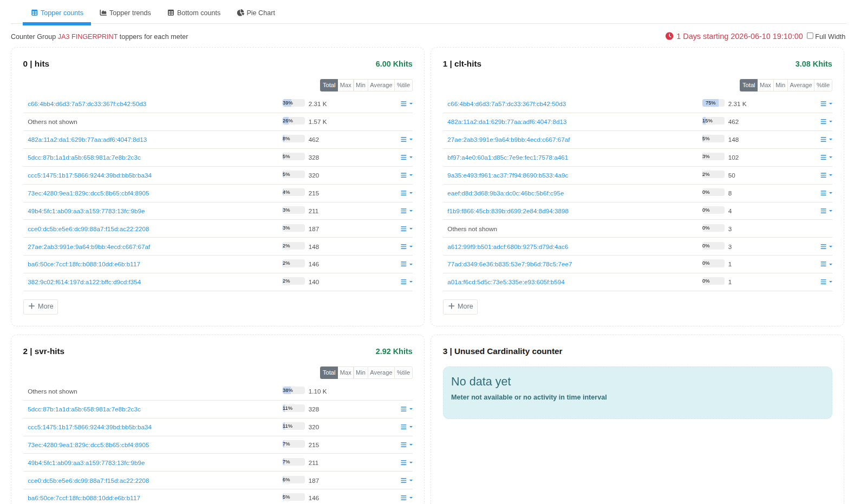Open 5dcc:87b:1a1d fingerprint link in svr-hits panel
Screen dimensions: 854x504
84,409
